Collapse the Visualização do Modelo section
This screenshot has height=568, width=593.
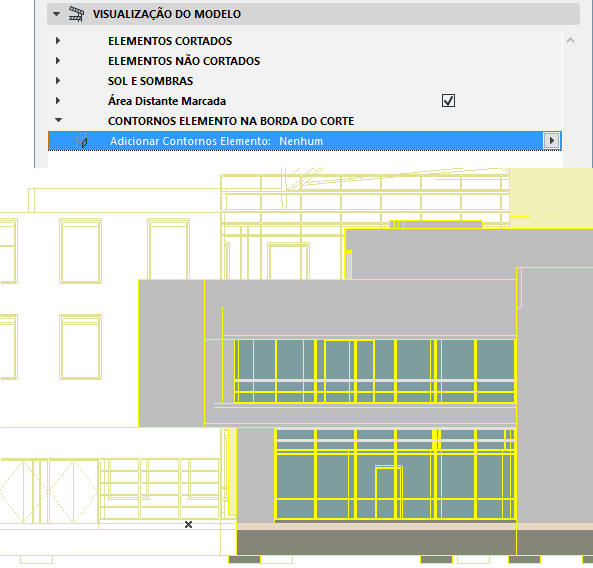coord(56,14)
